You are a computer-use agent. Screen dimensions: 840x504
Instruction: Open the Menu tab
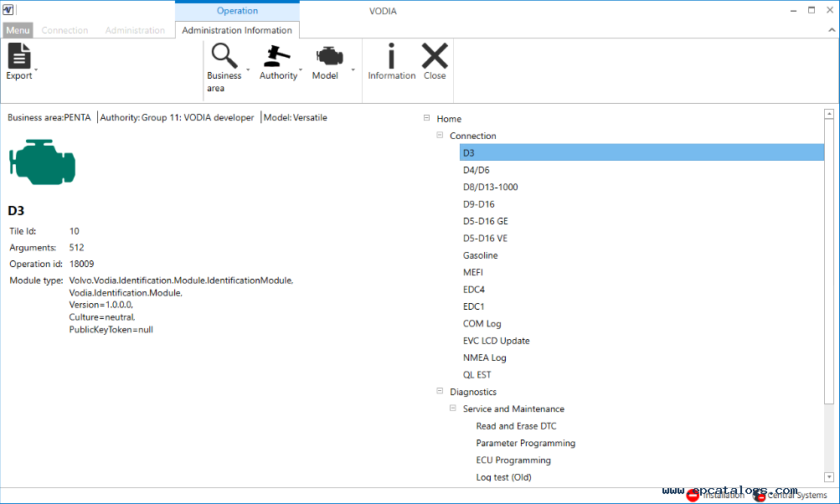tap(18, 30)
